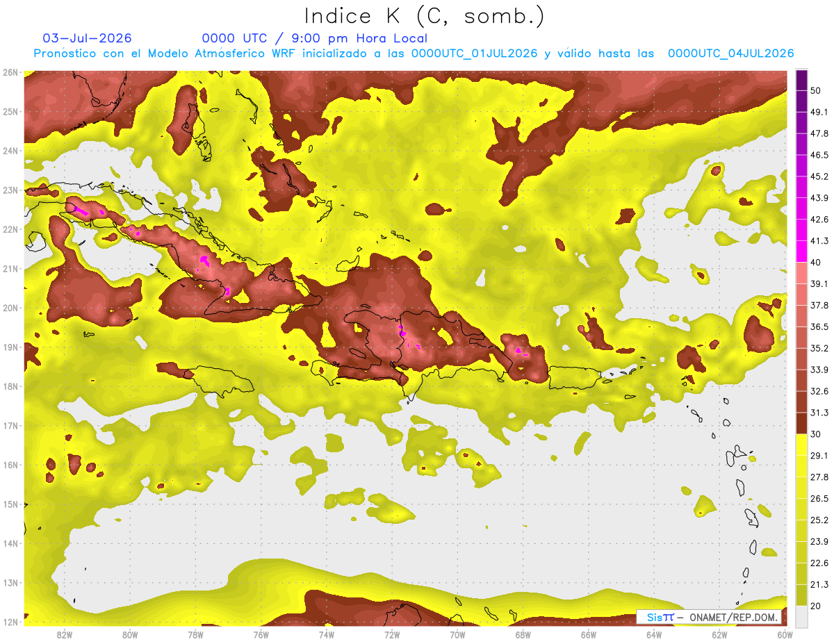Click the longitude label '70W'
Viewport: 834px width, 644px height.
coord(457,636)
